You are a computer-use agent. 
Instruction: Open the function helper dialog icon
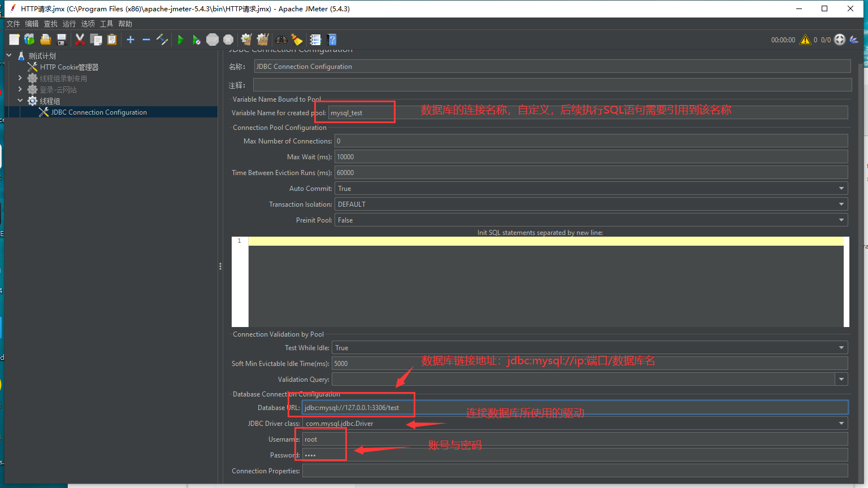tap(315, 40)
